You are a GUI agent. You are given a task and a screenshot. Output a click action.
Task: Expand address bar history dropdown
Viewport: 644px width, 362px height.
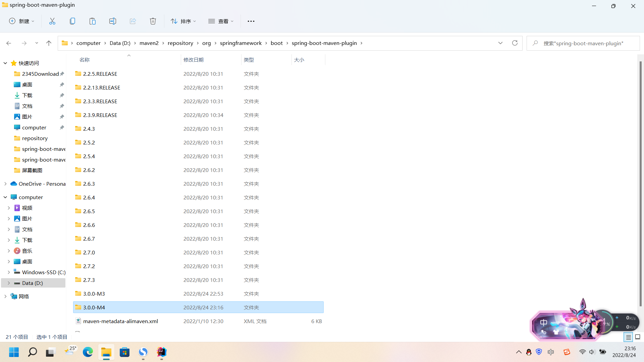click(500, 43)
